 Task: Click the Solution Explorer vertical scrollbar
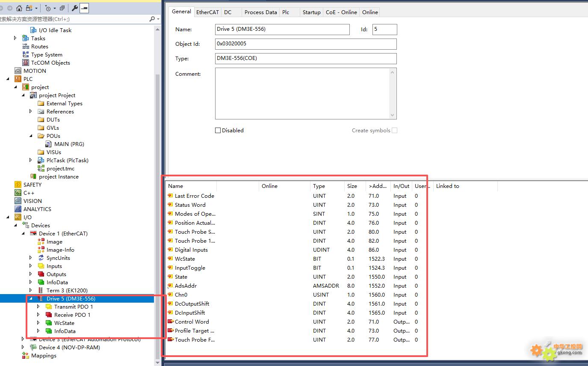click(x=157, y=214)
